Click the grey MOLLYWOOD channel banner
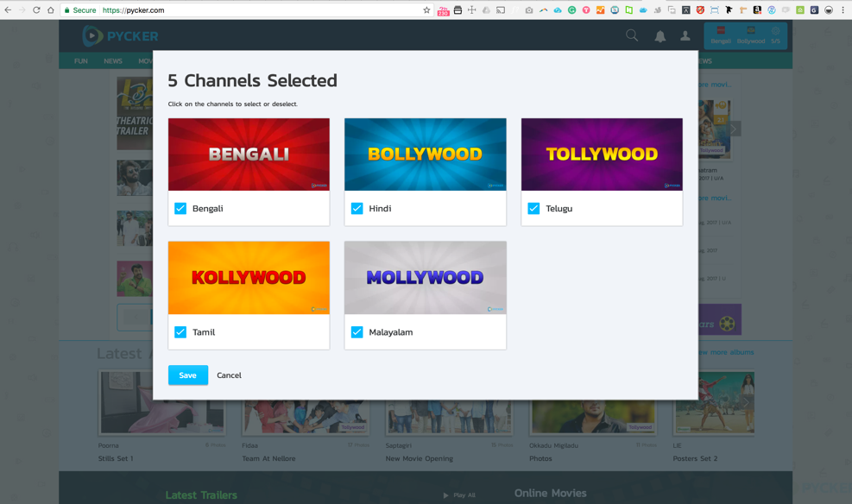Image resolution: width=852 pixels, height=504 pixels. 426,278
